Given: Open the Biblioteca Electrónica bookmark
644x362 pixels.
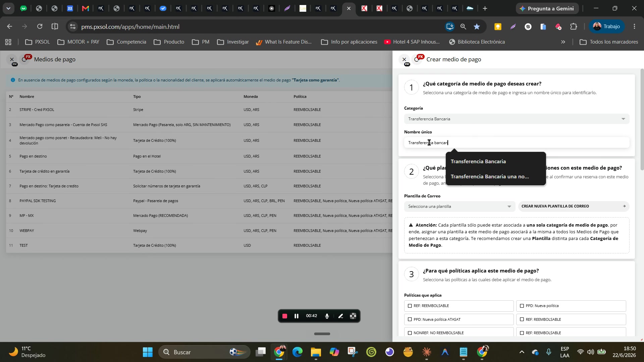Looking at the screenshot, I should coord(477,42).
